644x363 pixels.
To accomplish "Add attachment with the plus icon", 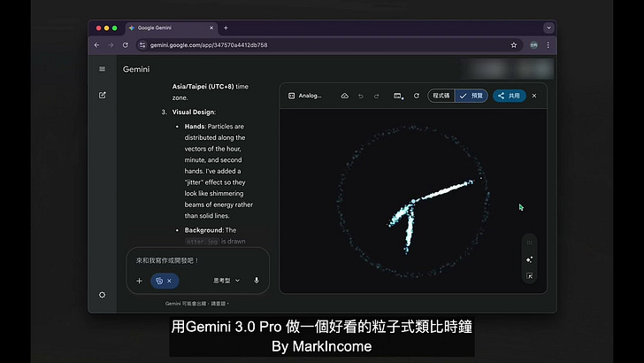I will click(139, 281).
